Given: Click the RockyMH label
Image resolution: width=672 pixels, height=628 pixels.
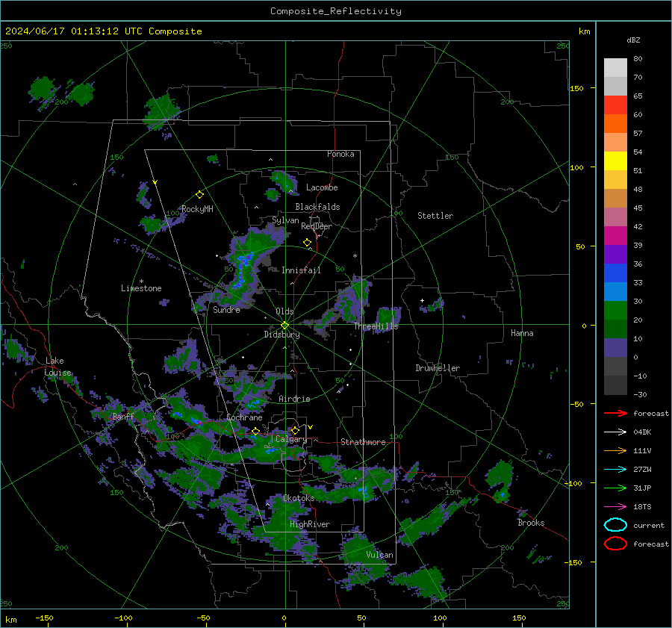Looking at the screenshot, I should [197, 209].
